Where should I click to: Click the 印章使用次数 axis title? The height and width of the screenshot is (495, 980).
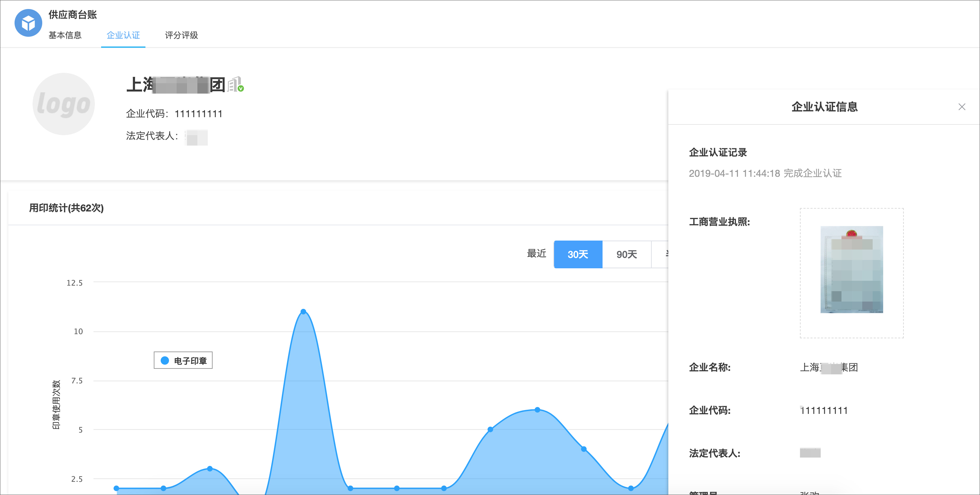(56, 405)
